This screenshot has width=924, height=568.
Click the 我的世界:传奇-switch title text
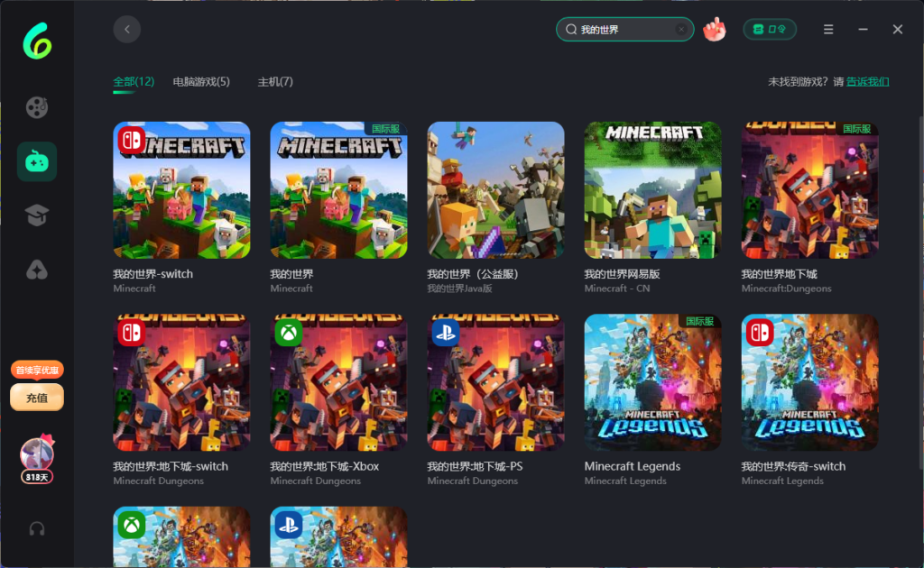793,466
